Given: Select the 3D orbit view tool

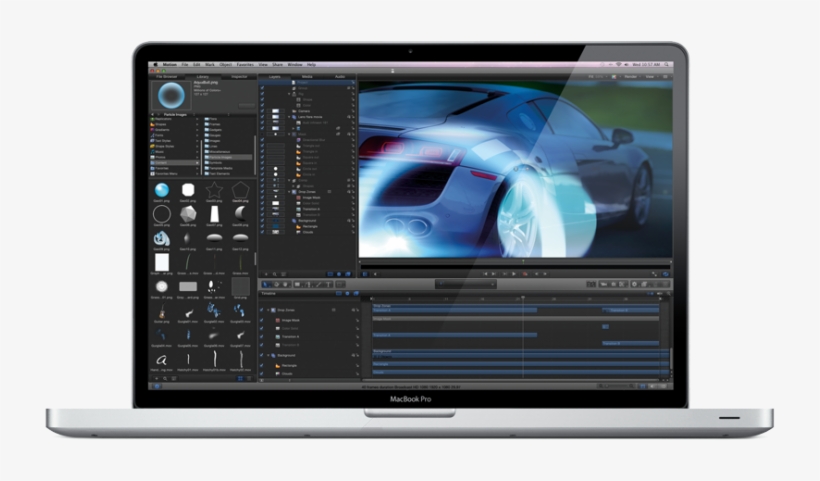Looking at the screenshot, I should point(276,284).
